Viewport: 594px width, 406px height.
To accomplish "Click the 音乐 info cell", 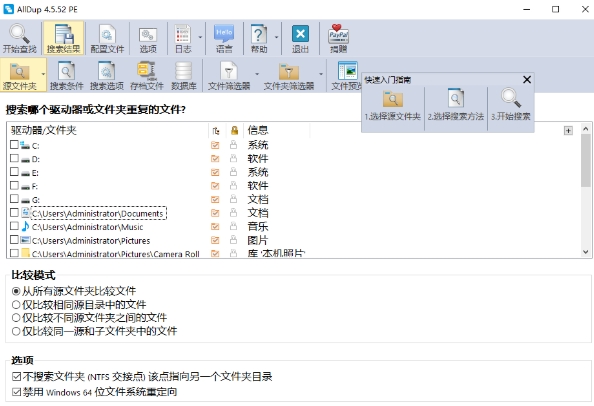I will click(258, 226).
